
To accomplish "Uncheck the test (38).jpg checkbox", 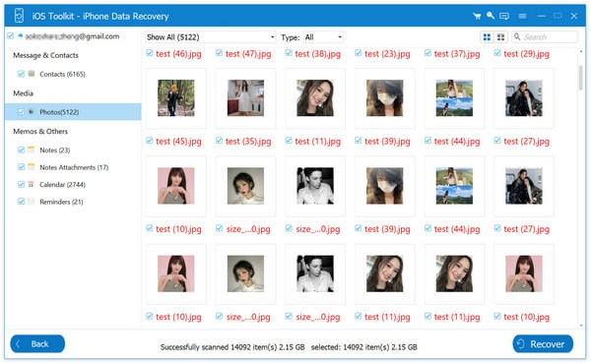I will coord(289,53).
